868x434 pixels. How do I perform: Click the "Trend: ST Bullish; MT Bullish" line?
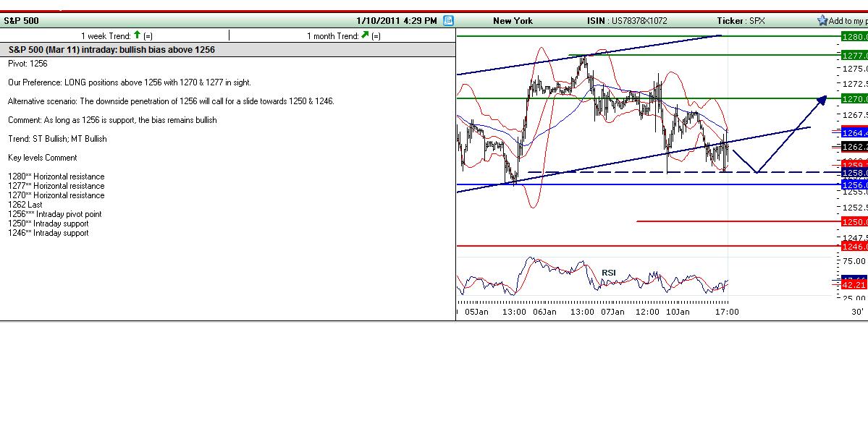(x=57, y=139)
